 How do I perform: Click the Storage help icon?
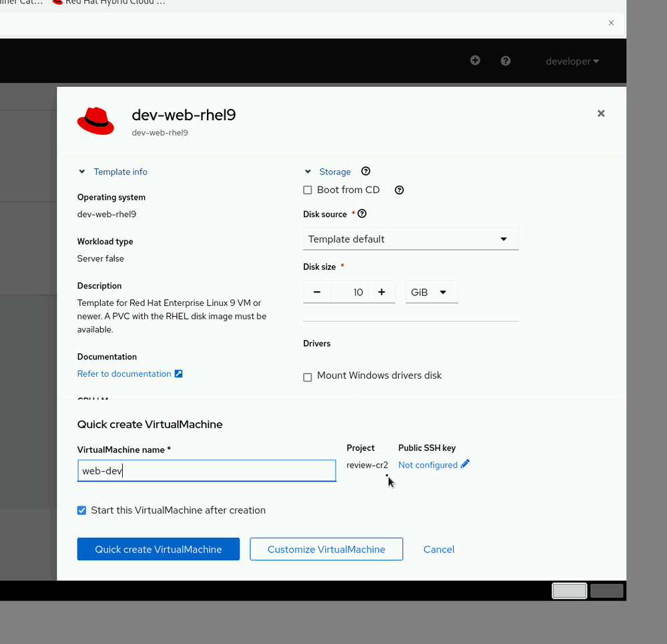[365, 172]
